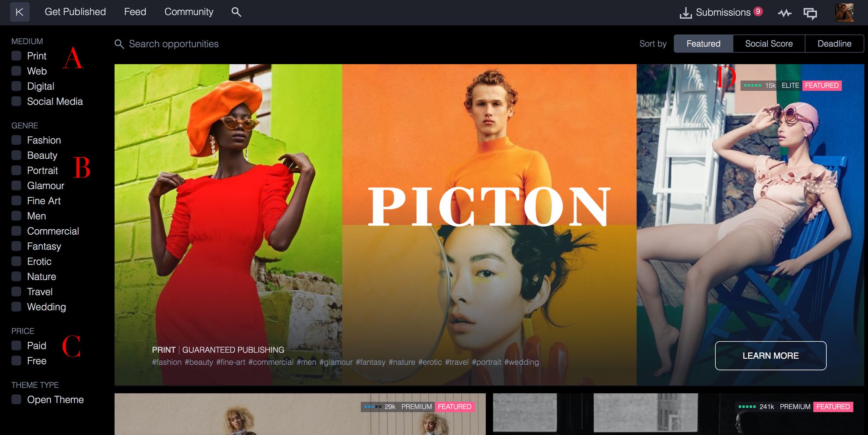
Task: Go to the Feed page
Action: [135, 12]
